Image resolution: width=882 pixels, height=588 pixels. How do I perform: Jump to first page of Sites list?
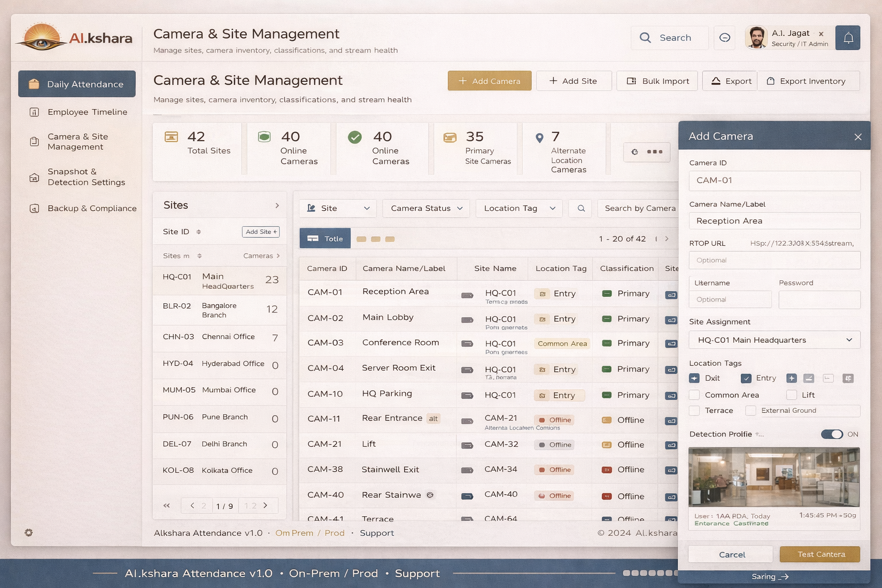(167, 506)
